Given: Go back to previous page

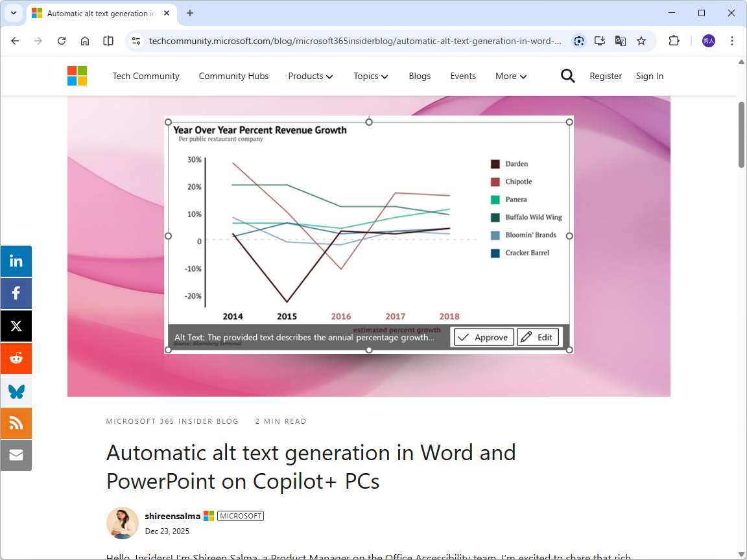Looking at the screenshot, I should 16,41.
